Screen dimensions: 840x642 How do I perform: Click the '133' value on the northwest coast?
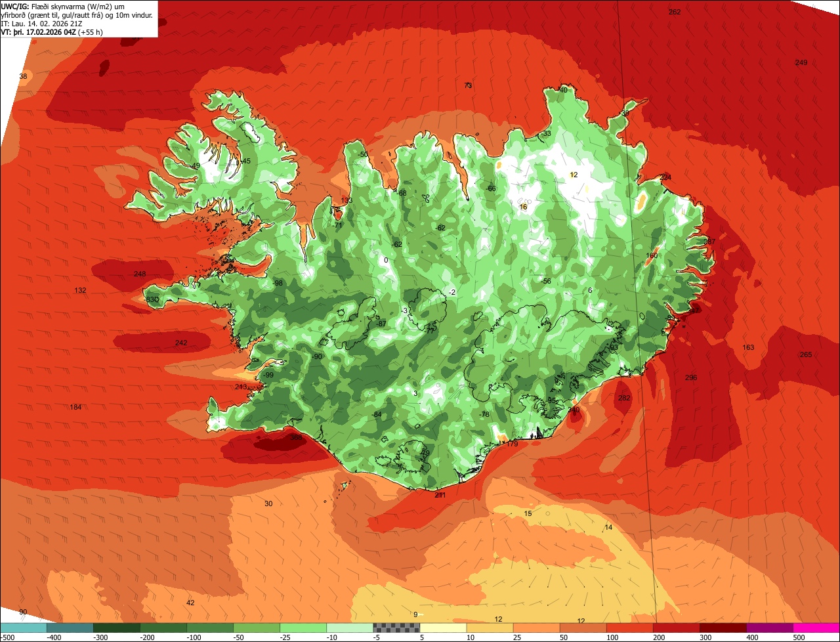click(346, 200)
